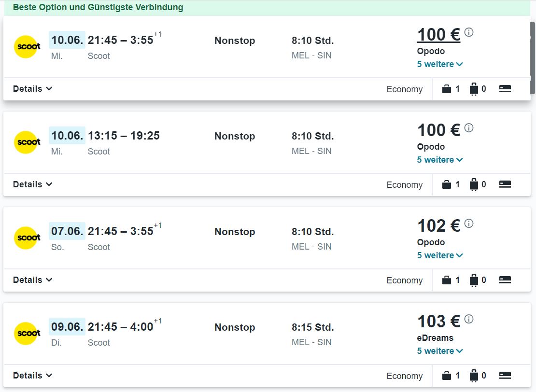Image resolution: width=536 pixels, height=392 pixels.
Task: Select the 103 € eDreams price
Action: click(439, 321)
